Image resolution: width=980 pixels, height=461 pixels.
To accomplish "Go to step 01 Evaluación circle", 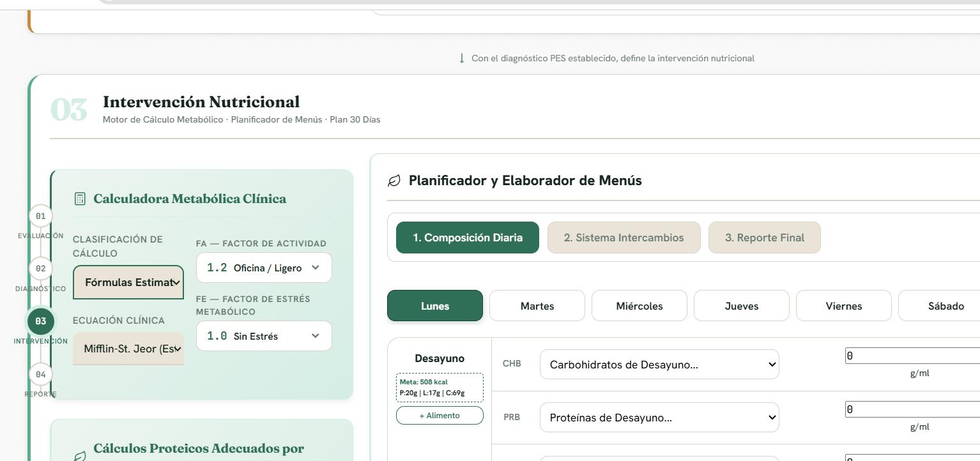I will point(40,216).
